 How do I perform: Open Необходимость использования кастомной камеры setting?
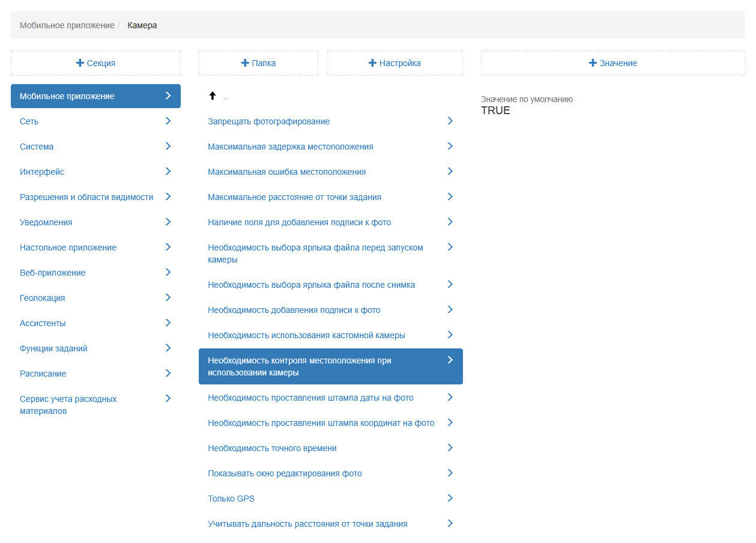coord(306,335)
